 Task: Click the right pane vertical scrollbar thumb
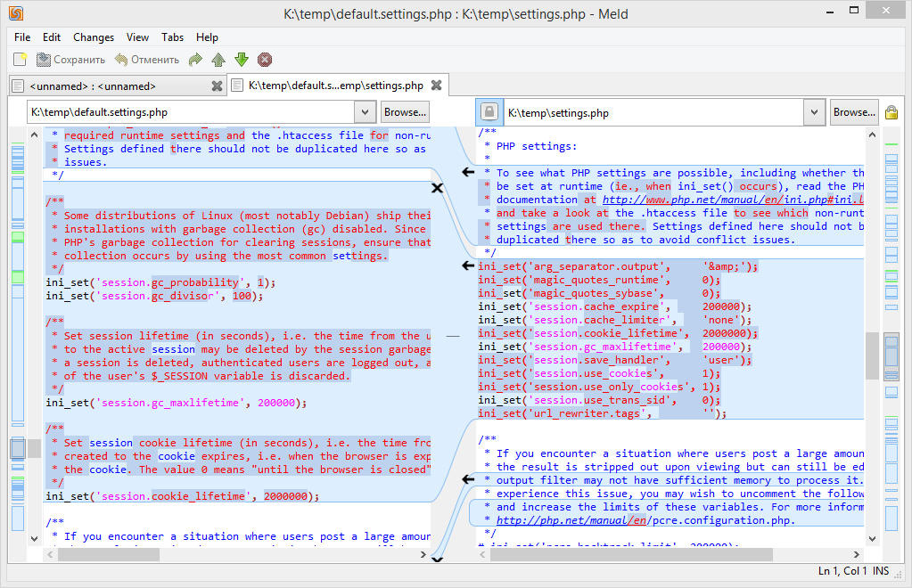[872, 355]
